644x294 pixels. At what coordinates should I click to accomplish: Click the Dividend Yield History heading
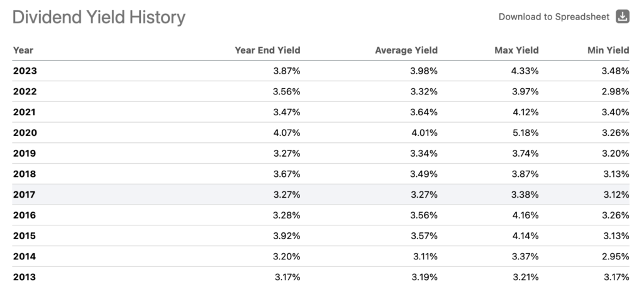[99, 18]
